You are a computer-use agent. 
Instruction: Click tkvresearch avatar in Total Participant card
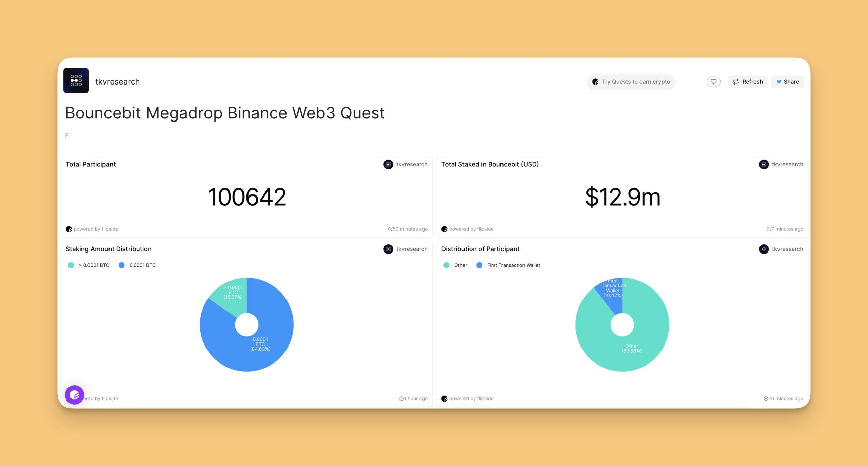coord(388,164)
